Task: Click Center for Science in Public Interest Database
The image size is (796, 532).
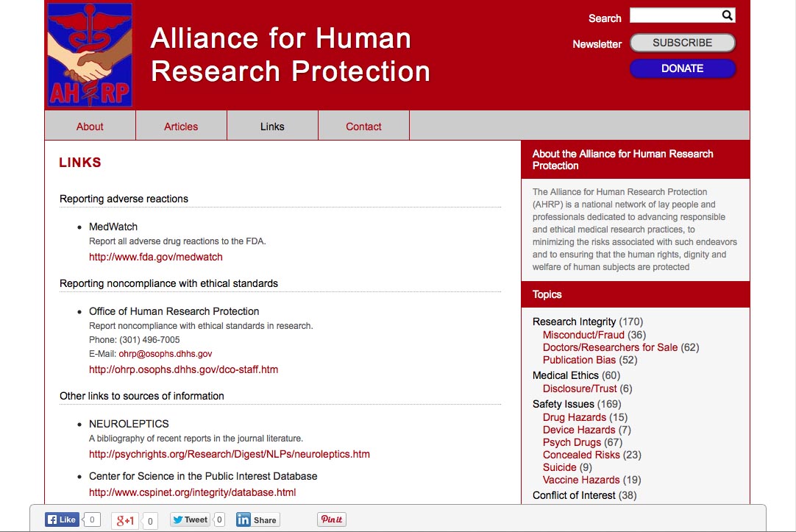Action: coord(203,476)
